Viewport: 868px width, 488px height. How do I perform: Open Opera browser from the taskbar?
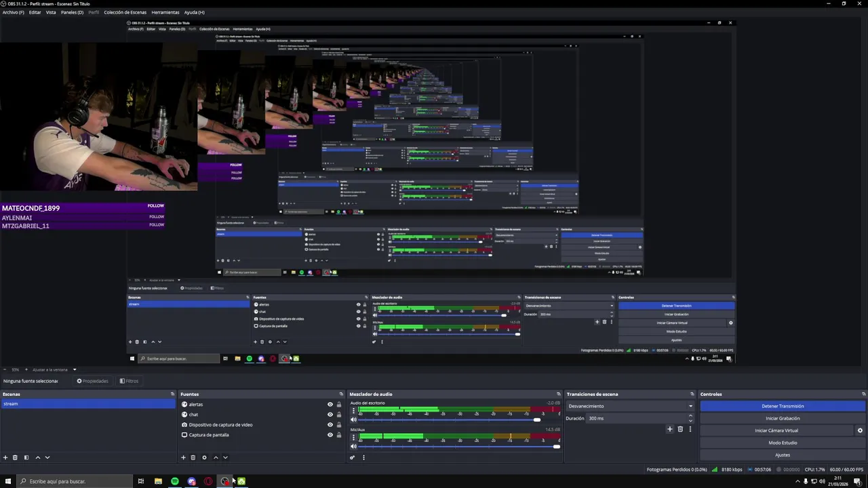[x=208, y=481]
